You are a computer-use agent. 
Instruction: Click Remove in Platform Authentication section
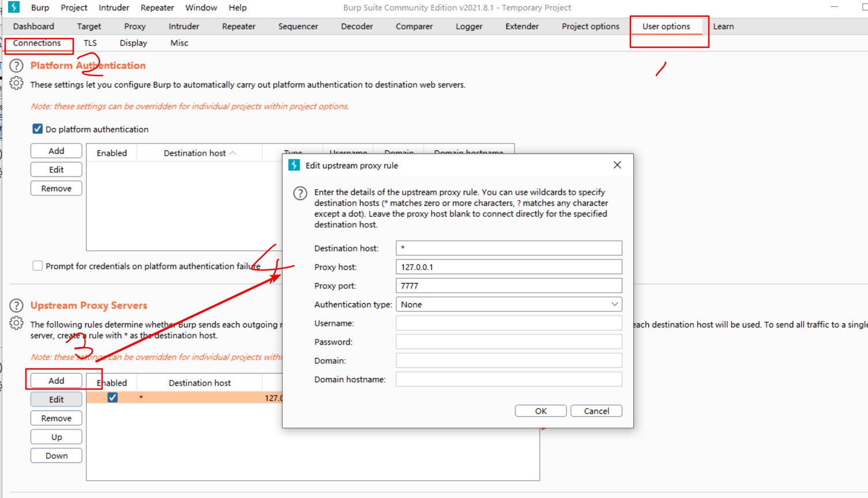(x=56, y=188)
